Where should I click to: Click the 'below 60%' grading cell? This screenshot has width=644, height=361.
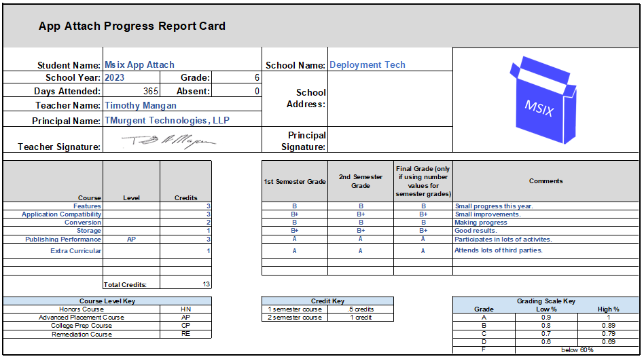[x=577, y=350]
